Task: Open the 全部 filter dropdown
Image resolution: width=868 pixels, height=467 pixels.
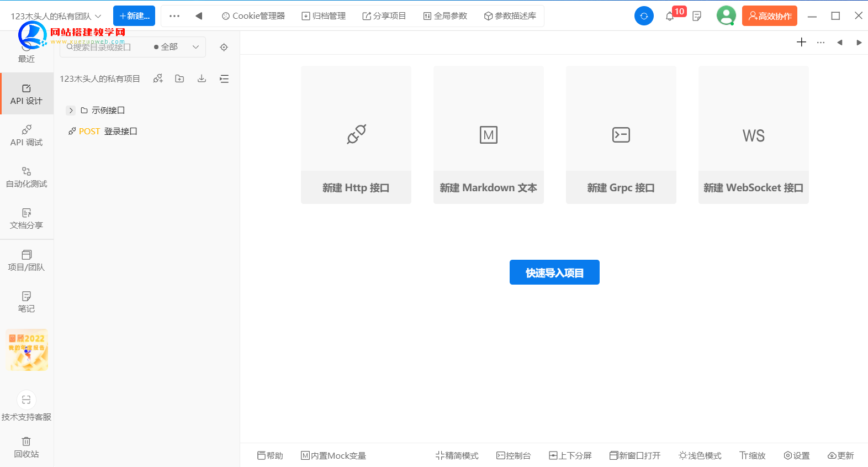Action: [176, 47]
